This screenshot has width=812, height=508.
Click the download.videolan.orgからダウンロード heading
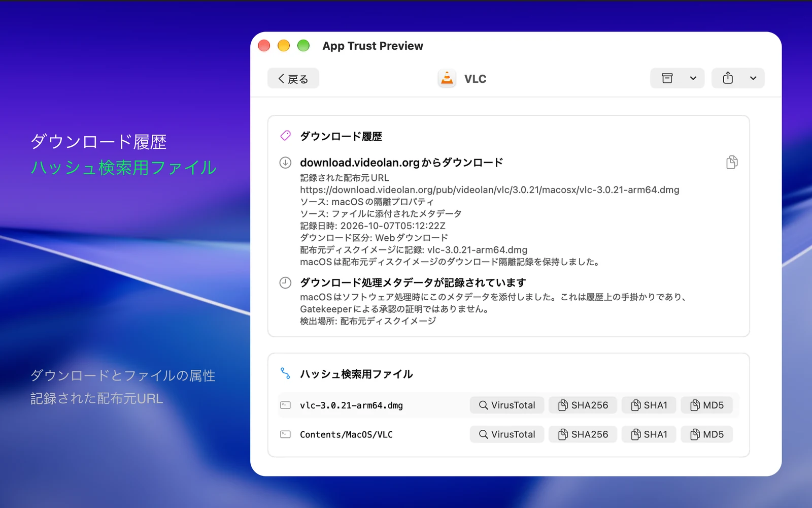(401, 163)
